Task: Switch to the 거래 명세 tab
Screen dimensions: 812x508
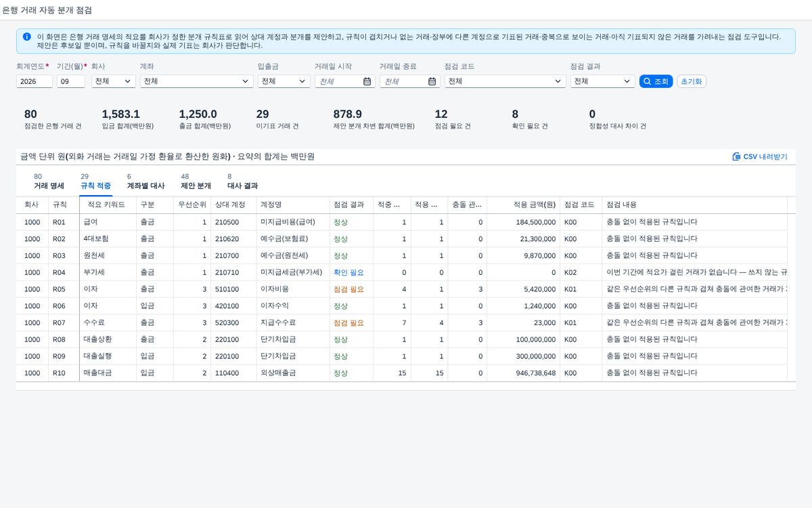Action: click(49, 182)
